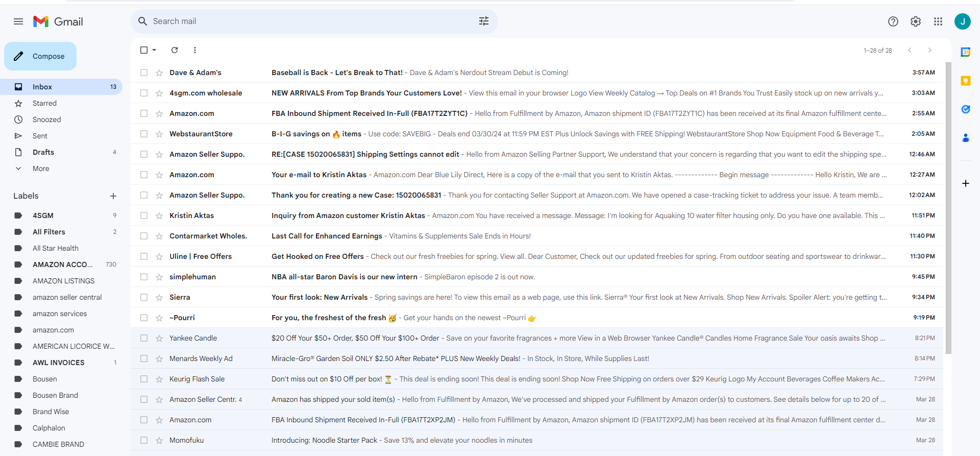Create a new label with plus icon
Image resolution: width=980 pixels, height=456 pixels.
point(113,196)
